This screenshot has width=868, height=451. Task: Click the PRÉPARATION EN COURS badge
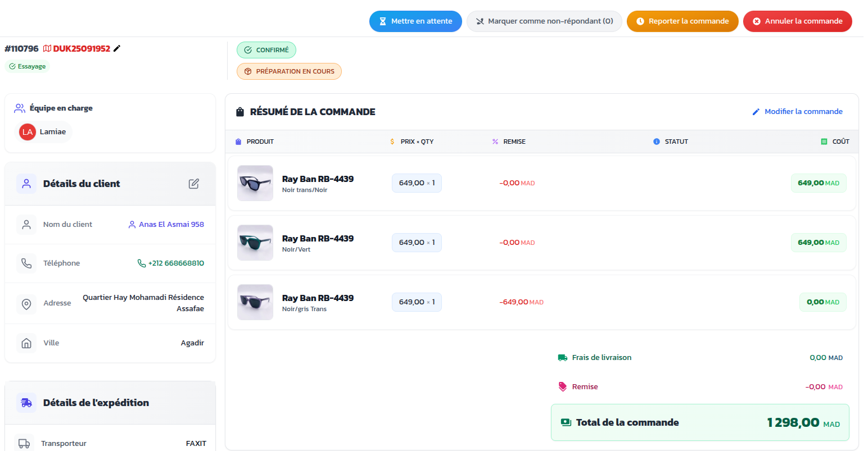tap(289, 71)
